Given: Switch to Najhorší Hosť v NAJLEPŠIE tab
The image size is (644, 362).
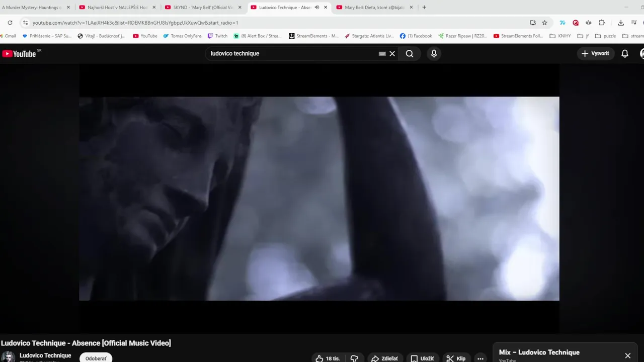Looking at the screenshot, I should pyautogui.click(x=117, y=8).
